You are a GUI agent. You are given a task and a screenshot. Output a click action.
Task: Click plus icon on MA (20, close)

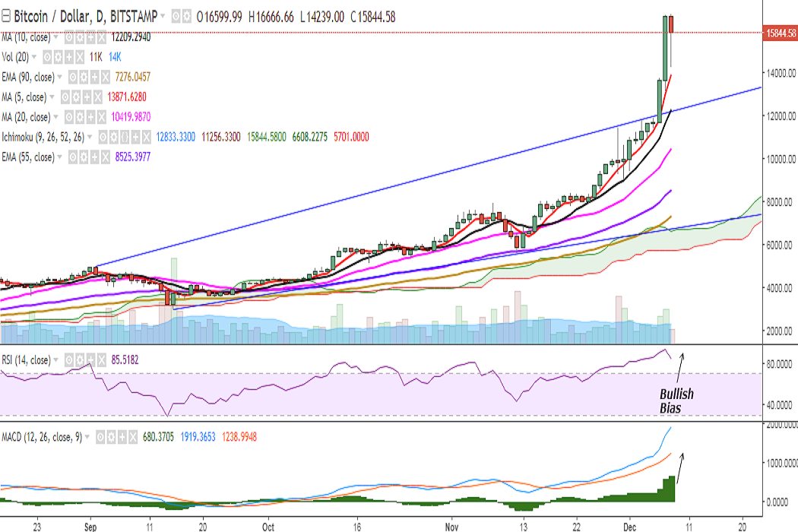(x=90, y=117)
